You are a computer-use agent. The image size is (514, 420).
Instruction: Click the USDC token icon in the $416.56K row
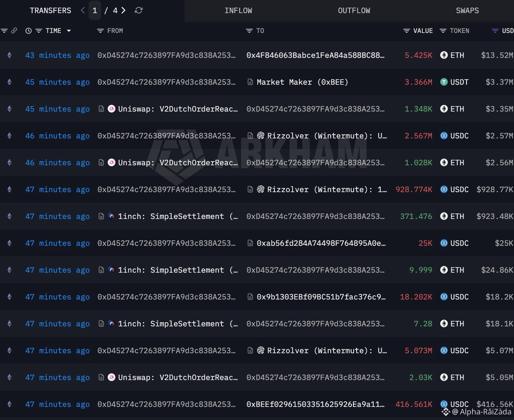point(444,404)
